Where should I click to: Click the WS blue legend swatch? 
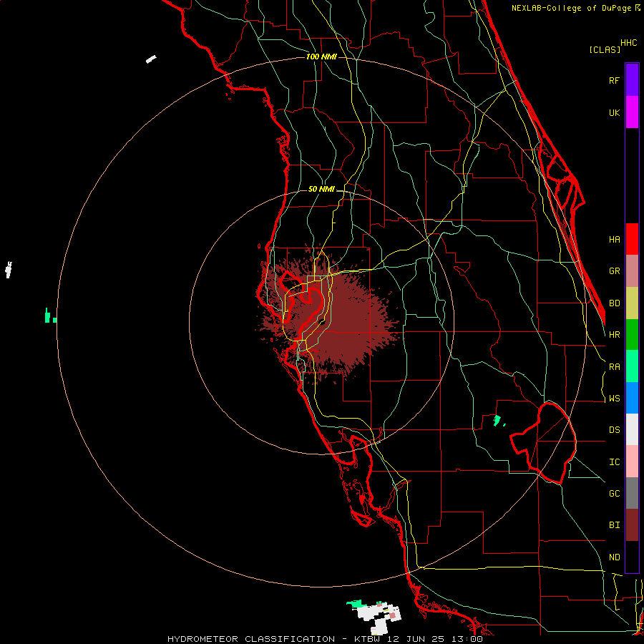pos(632,398)
